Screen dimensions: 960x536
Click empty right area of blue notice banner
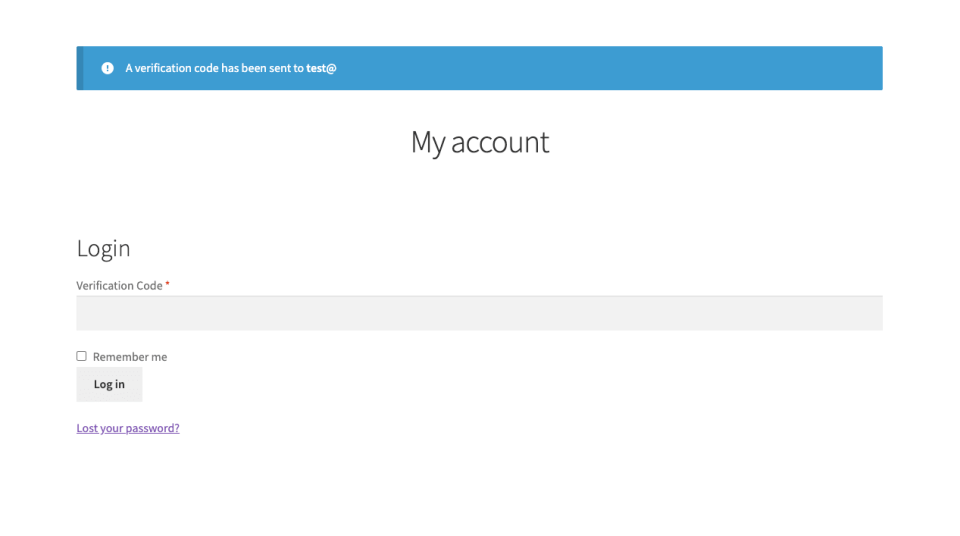(612, 68)
